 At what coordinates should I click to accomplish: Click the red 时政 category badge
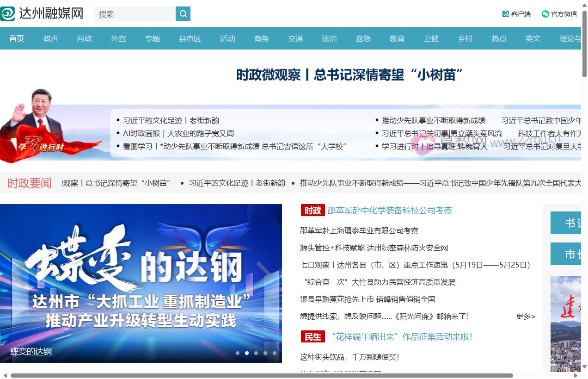[312, 210]
